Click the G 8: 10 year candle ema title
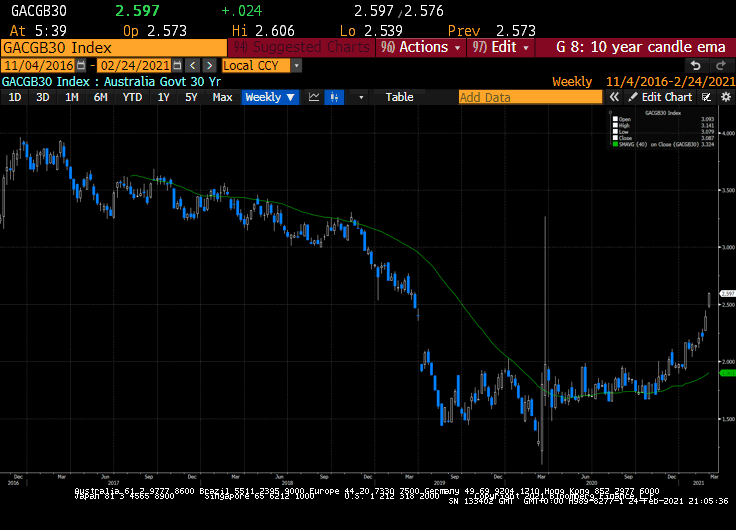 [x=641, y=47]
